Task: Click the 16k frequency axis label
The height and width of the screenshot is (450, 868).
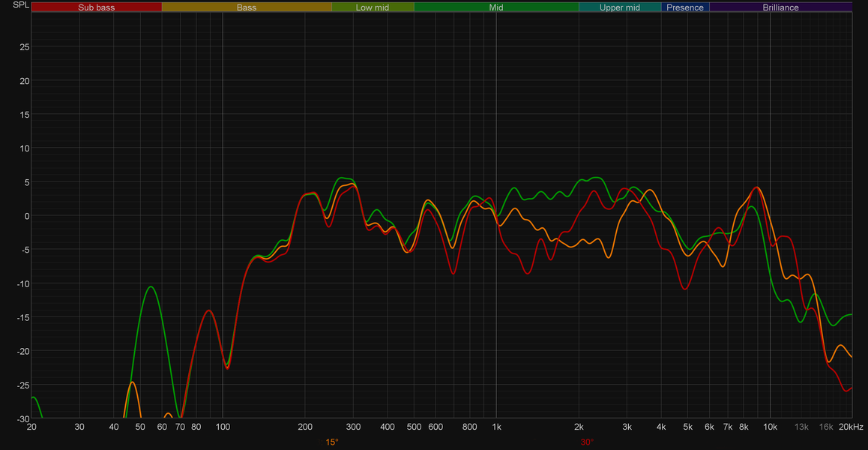Action: tap(827, 427)
